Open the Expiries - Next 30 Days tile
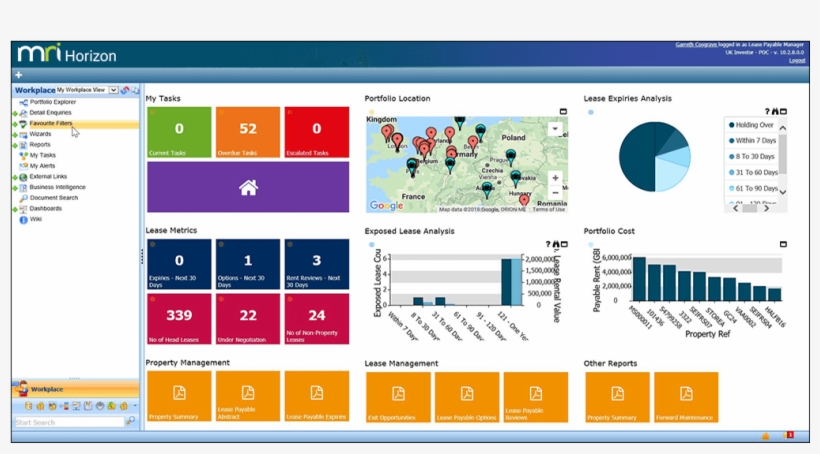The image size is (820, 454). [x=179, y=264]
